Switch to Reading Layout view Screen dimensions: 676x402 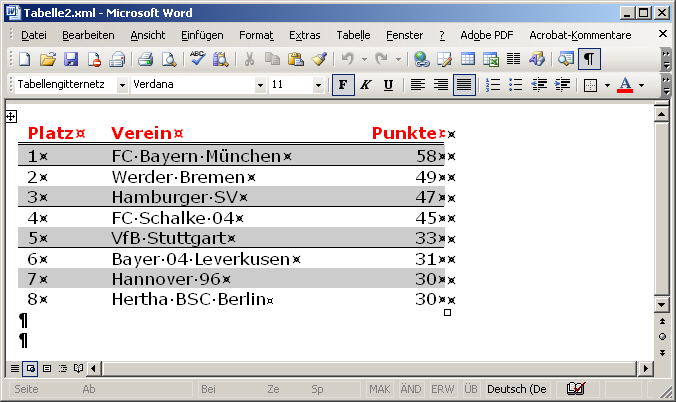pos(78,368)
